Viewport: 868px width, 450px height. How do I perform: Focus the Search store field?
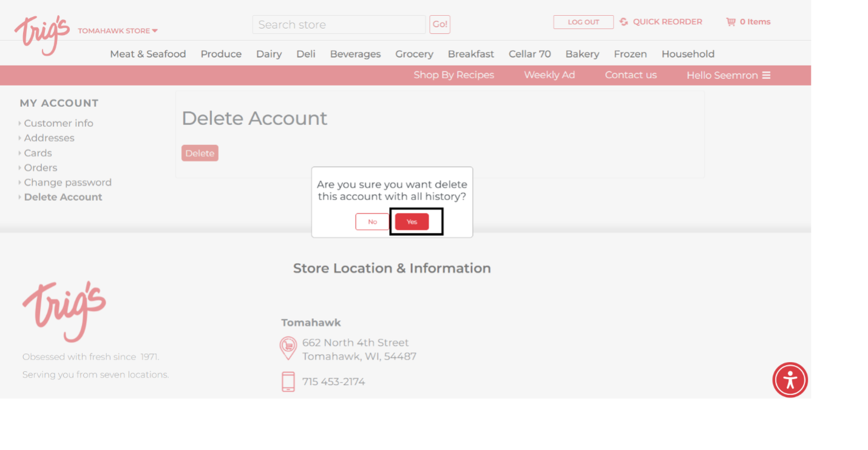[339, 25]
